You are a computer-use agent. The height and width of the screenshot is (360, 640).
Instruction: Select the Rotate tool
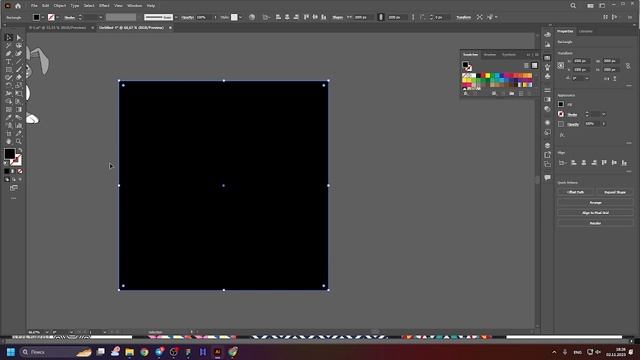(x=9, y=86)
